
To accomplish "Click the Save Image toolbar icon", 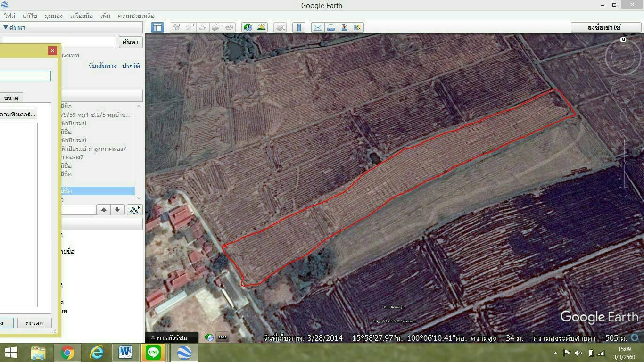I will coord(357,27).
